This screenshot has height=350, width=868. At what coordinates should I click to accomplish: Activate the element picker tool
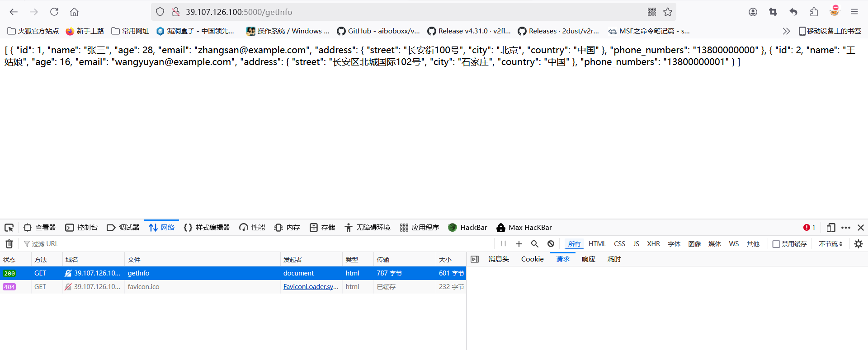tap(9, 228)
